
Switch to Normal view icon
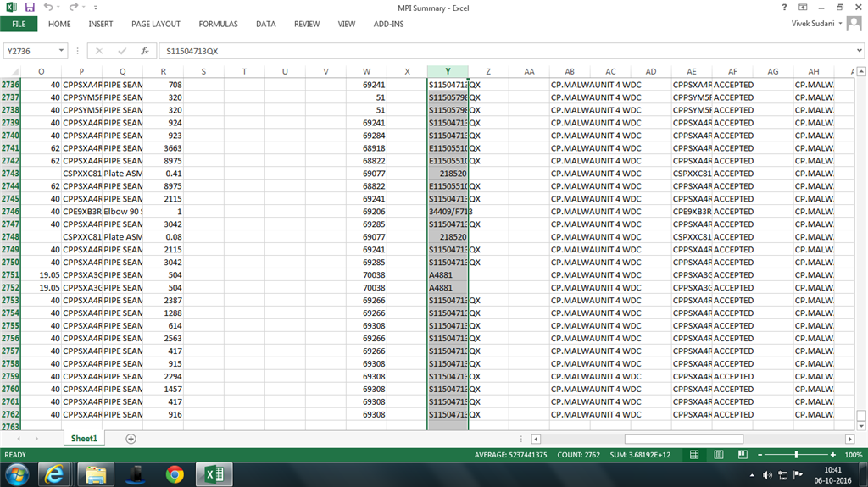(694, 455)
